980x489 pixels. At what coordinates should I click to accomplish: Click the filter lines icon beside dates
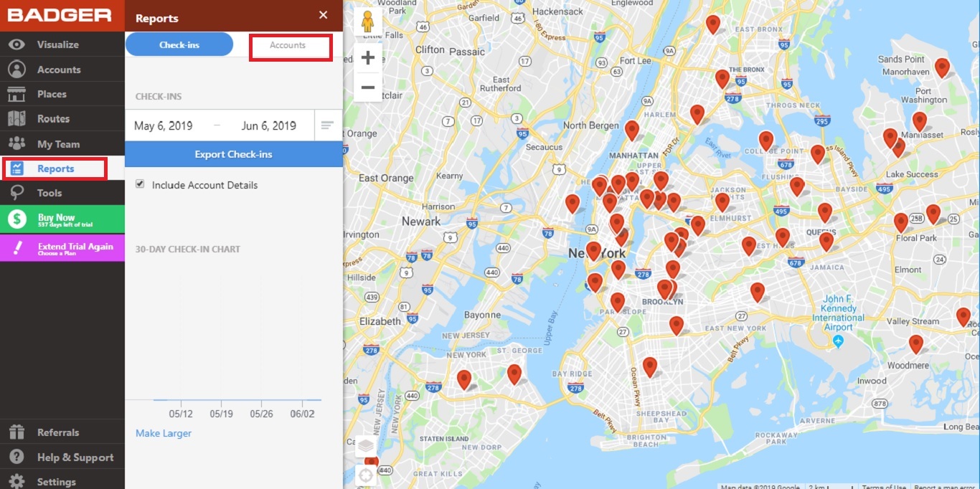pos(327,125)
